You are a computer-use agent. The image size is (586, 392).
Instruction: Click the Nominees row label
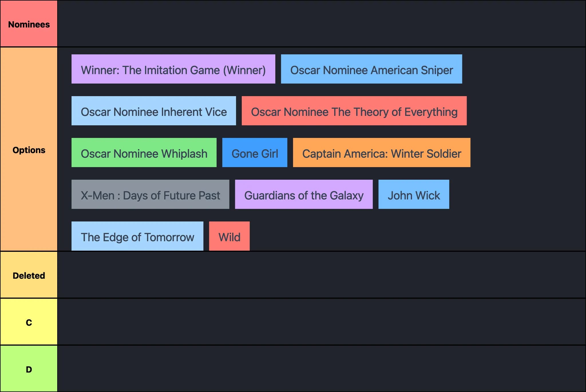[x=29, y=24]
